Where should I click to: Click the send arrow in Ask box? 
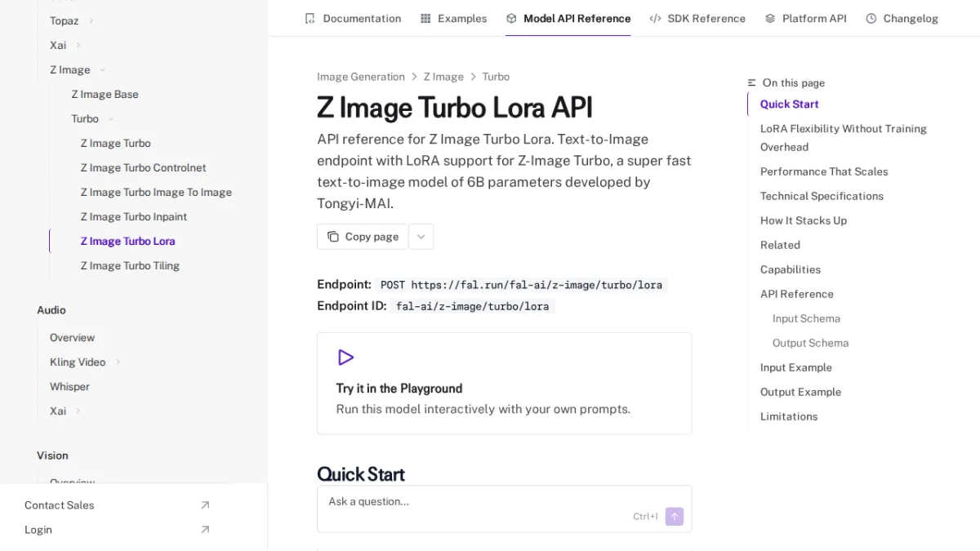point(675,516)
